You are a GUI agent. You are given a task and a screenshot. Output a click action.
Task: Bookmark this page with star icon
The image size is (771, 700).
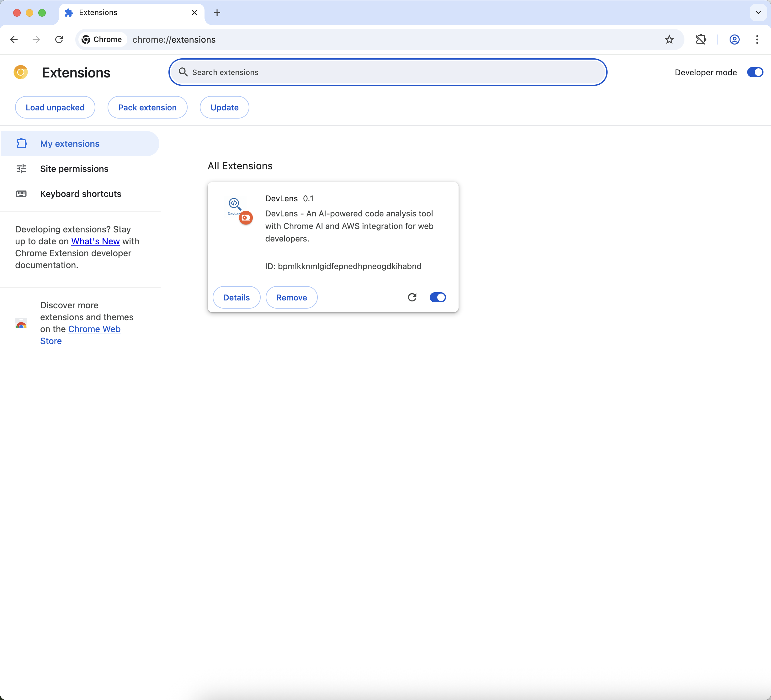point(669,40)
